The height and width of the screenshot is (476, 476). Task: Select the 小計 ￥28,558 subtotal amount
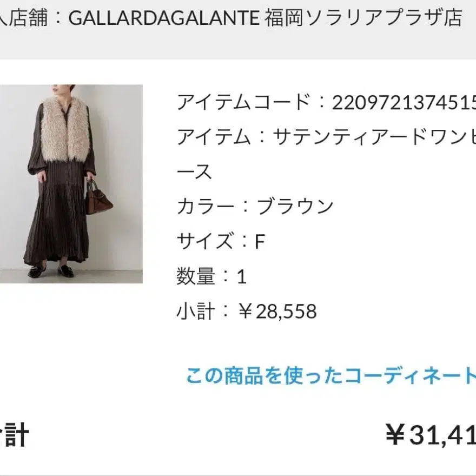pyautogui.click(x=277, y=311)
